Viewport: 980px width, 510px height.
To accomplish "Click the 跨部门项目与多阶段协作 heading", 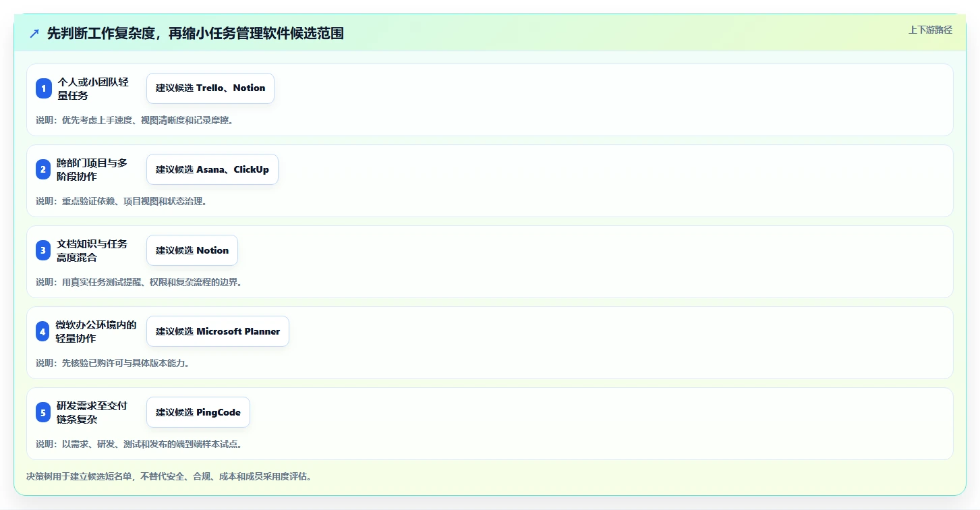I will [92, 169].
